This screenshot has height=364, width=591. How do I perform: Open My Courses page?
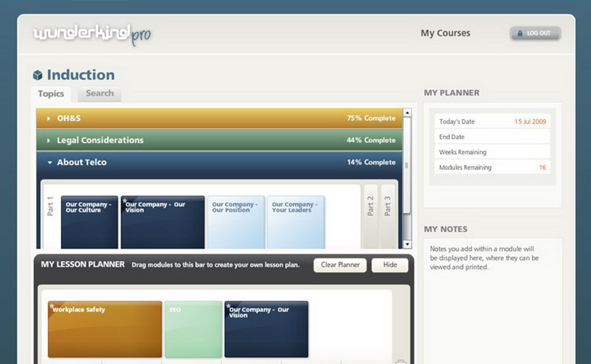(445, 33)
